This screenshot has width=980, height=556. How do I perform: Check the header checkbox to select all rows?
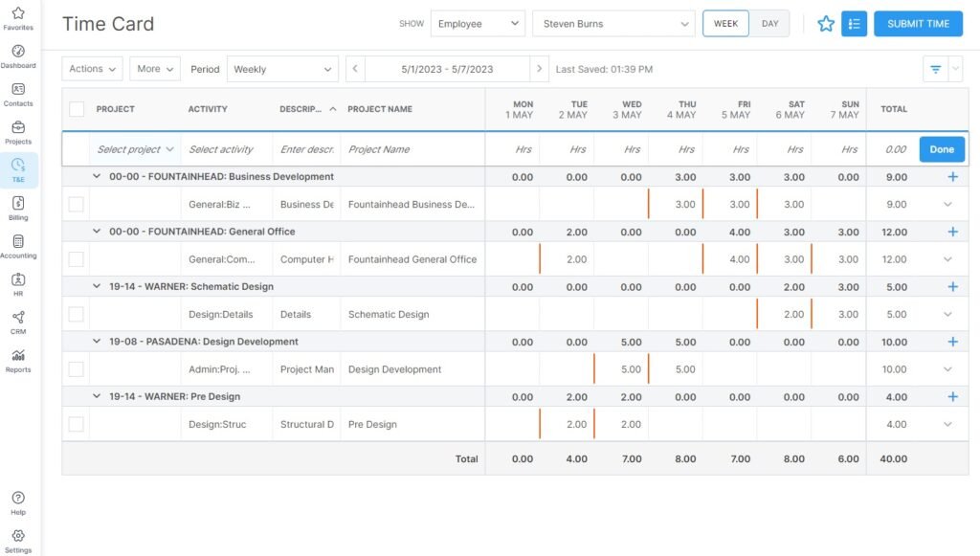[77, 109]
